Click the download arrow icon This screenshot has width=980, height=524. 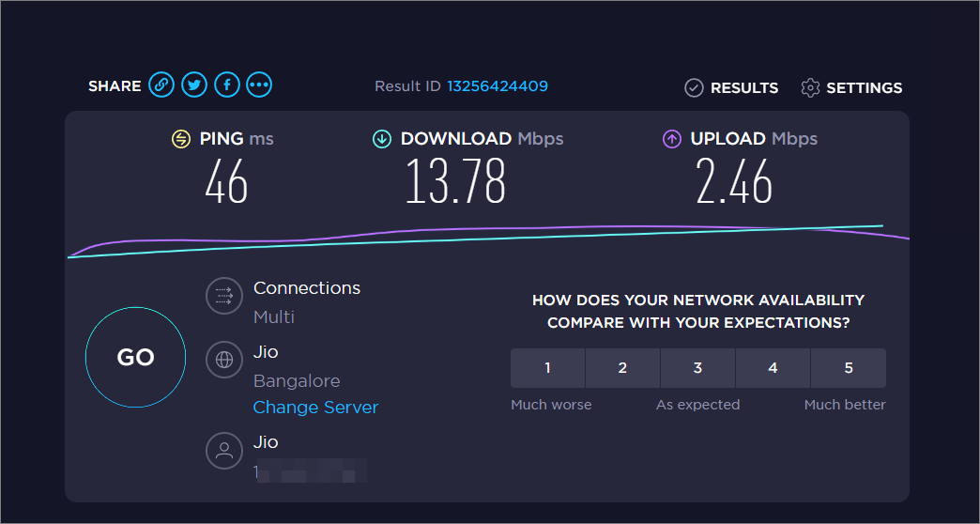382,139
